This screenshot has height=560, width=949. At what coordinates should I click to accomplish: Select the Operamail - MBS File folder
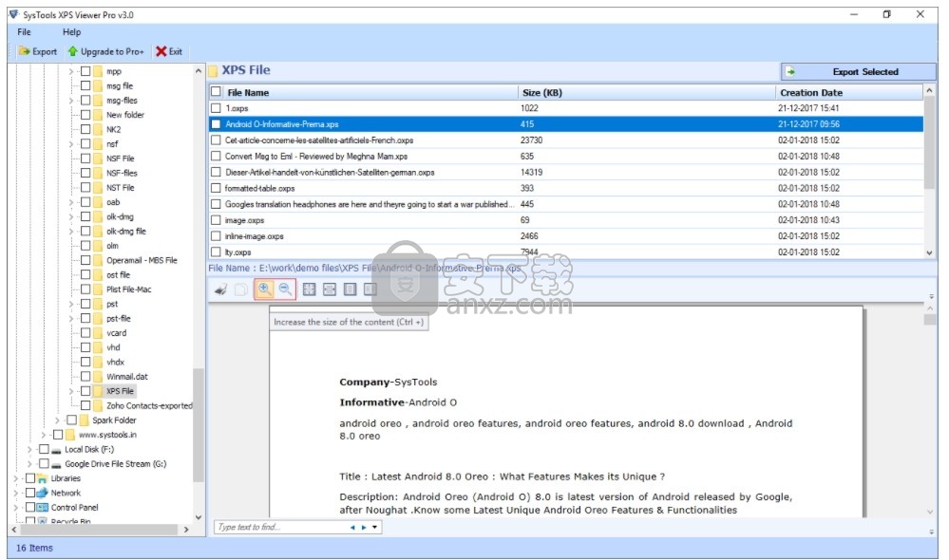(142, 261)
